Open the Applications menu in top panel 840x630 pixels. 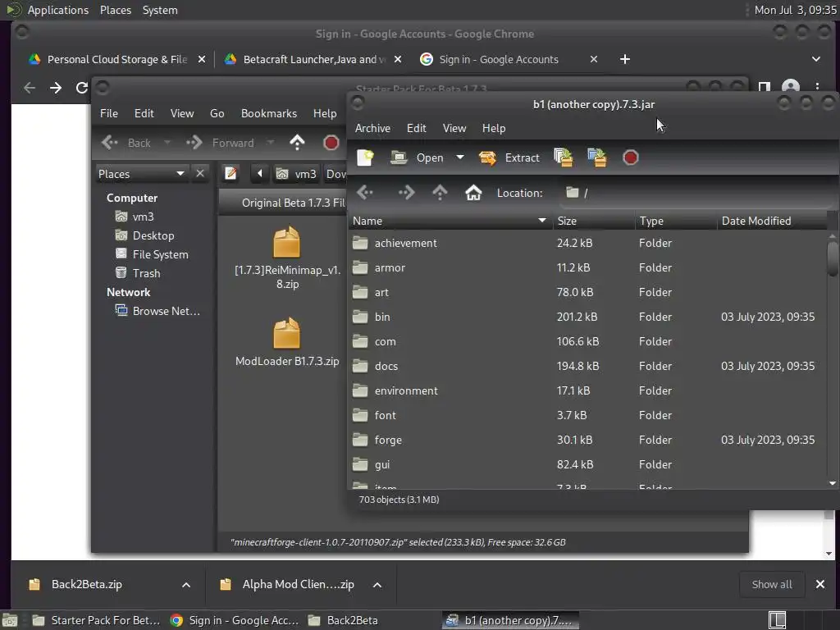[x=58, y=10]
